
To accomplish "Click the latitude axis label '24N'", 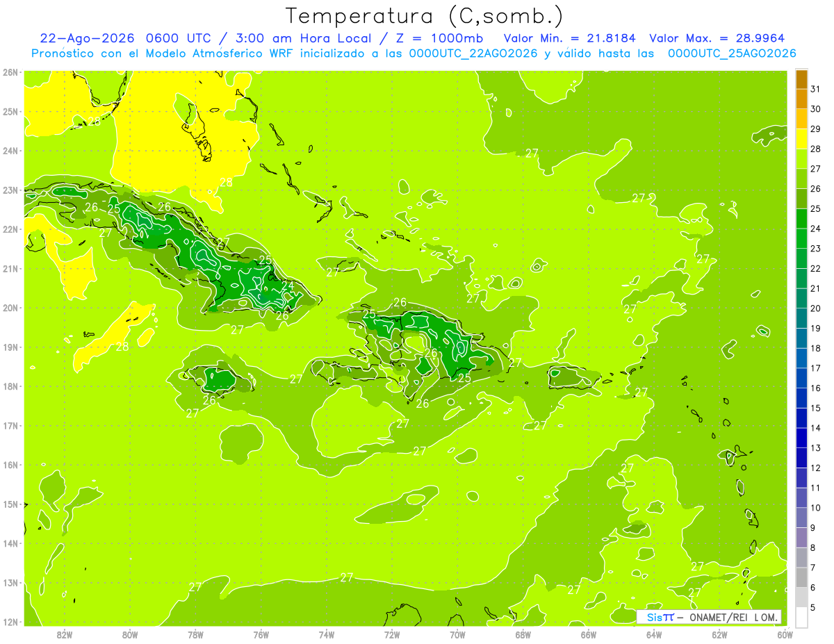I will (x=10, y=151).
